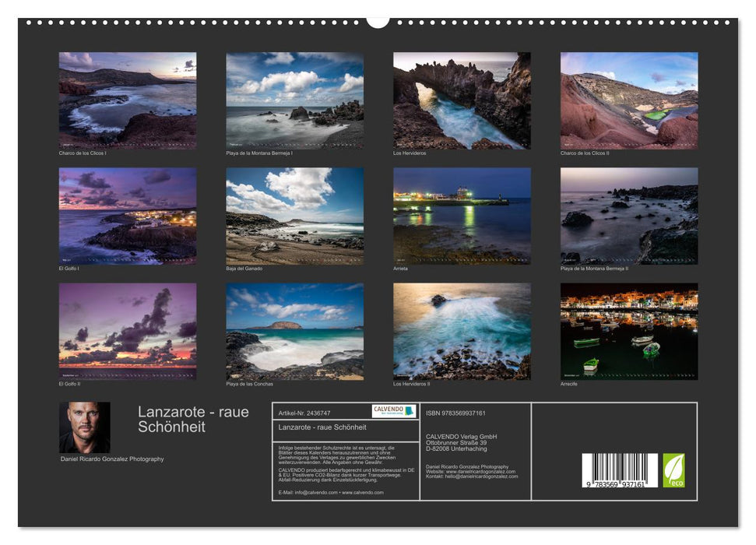
Task: Click the 'Los Hervideros' caption in the first row
Action: 410,153
